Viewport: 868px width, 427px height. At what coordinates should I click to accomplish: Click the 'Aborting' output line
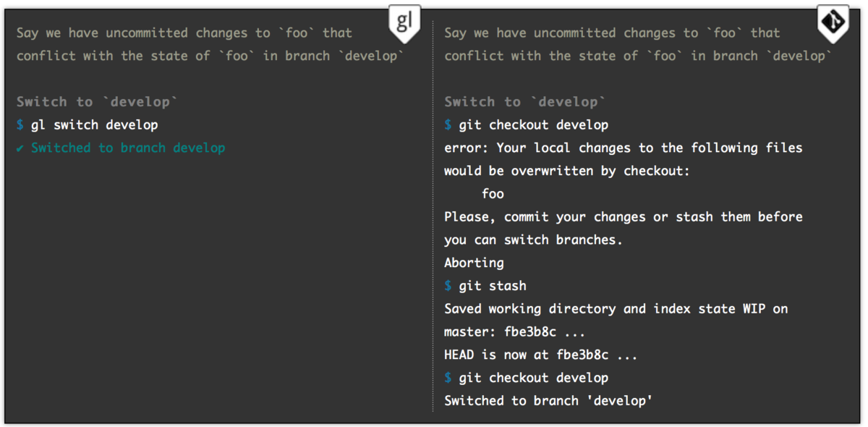pyautogui.click(x=474, y=263)
